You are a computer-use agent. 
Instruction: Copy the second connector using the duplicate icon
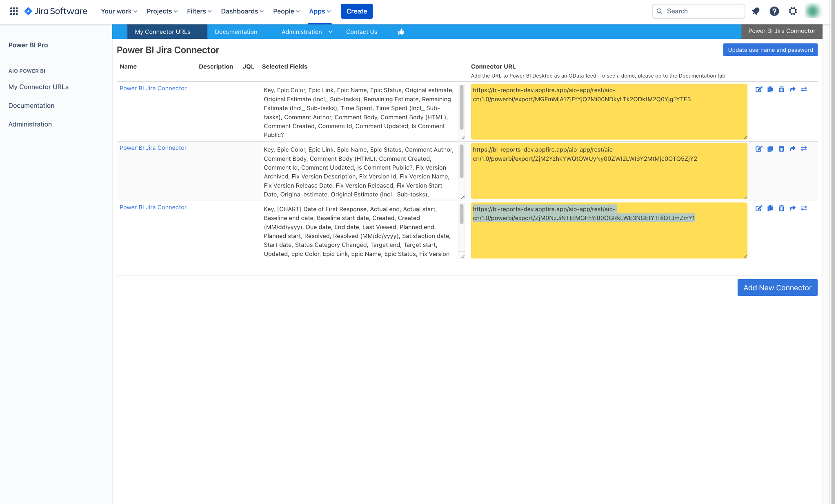click(771, 149)
